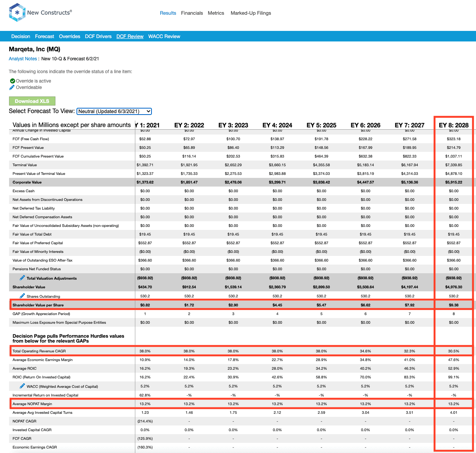This screenshot has width=476, height=453.
Task: Switch to the Decision tab
Action: coord(21,36)
